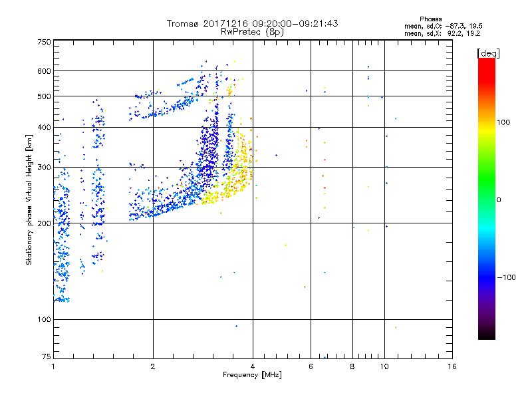Click x-axis tick label '10'
The width and height of the screenshot is (532, 399).
[x=384, y=366]
